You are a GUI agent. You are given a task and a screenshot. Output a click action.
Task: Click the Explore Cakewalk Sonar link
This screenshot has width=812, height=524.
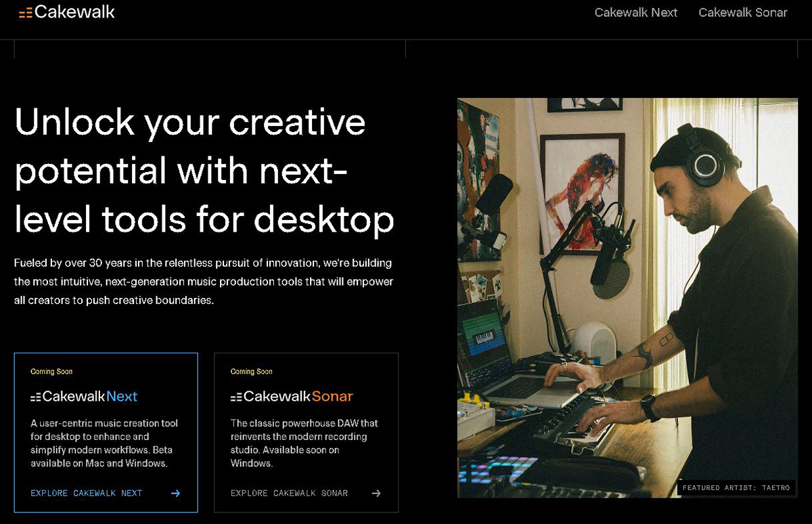pyautogui.click(x=289, y=494)
